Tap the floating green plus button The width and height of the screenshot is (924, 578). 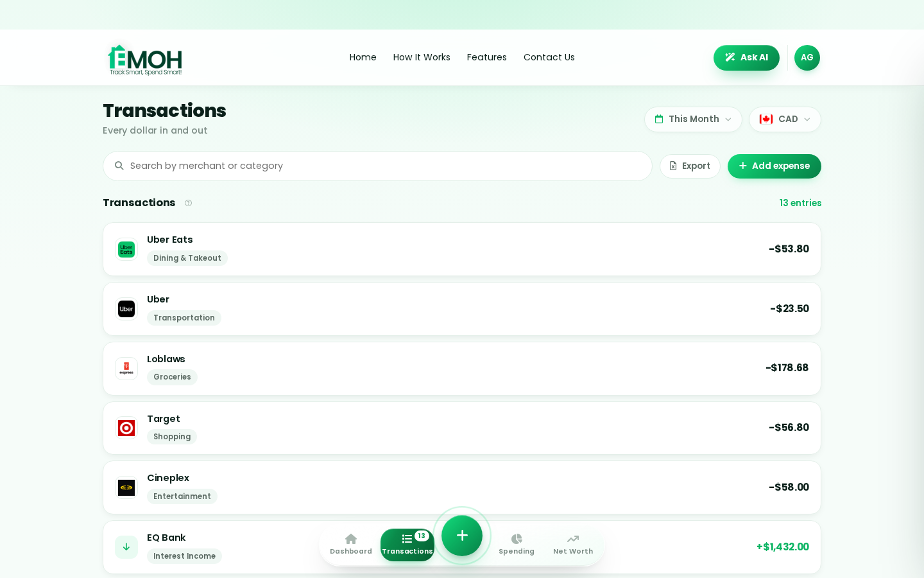click(x=462, y=536)
